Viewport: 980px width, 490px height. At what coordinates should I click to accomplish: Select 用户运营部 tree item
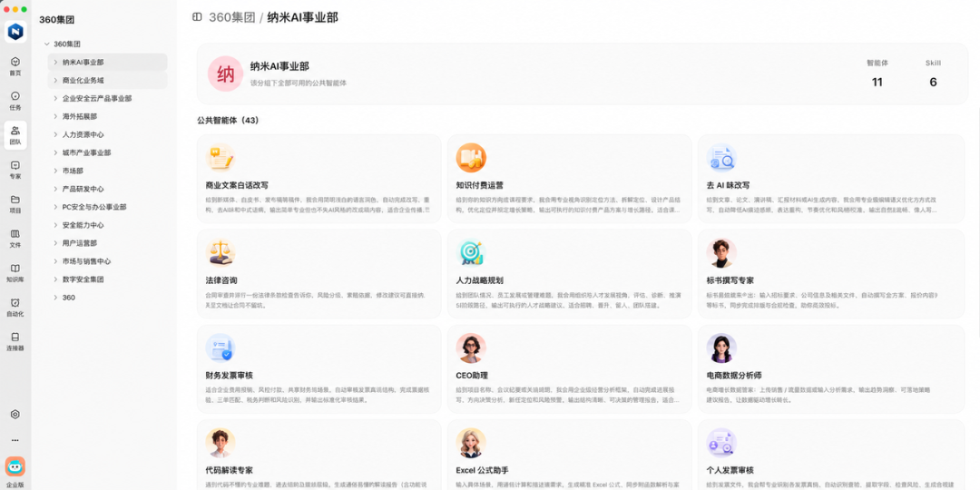tap(107, 243)
